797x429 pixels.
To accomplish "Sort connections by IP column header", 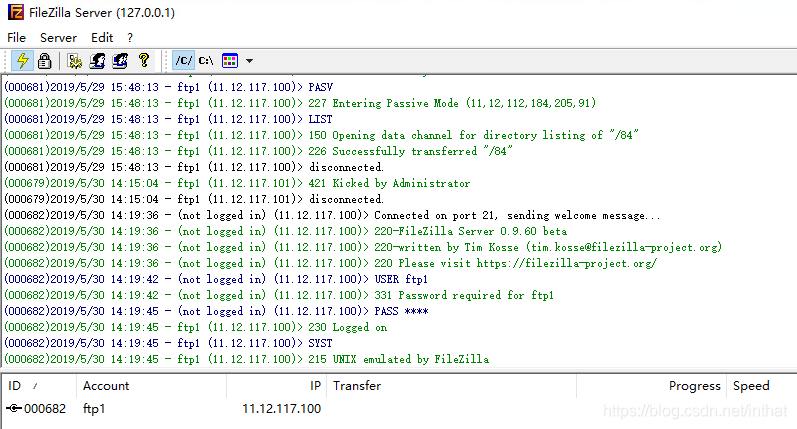I will [x=277, y=386].
